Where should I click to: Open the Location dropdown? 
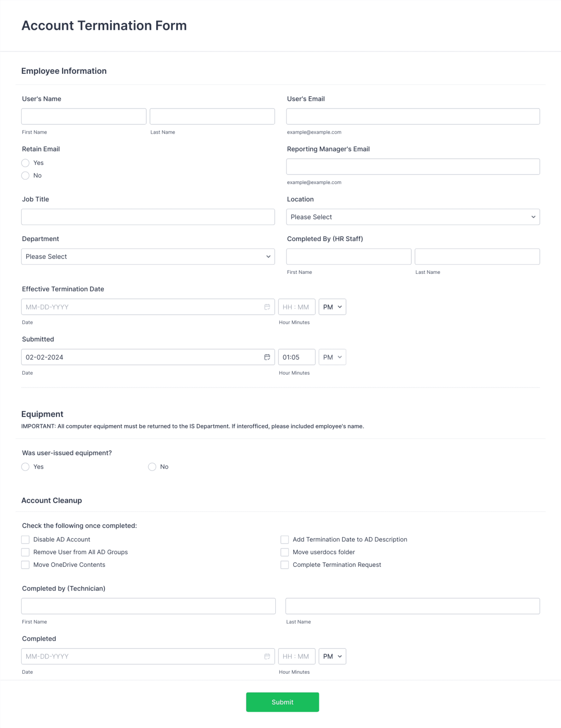(x=413, y=217)
